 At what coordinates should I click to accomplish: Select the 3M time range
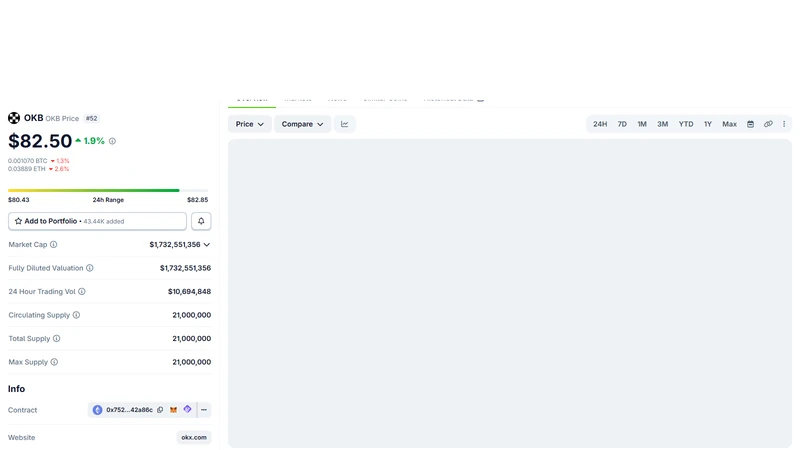point(663,124)
